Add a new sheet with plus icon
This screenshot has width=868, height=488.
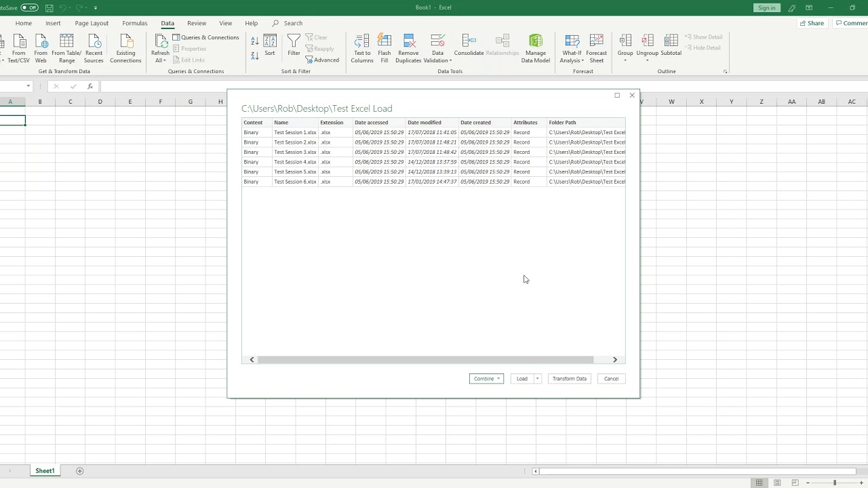click(x=79, y=471)
